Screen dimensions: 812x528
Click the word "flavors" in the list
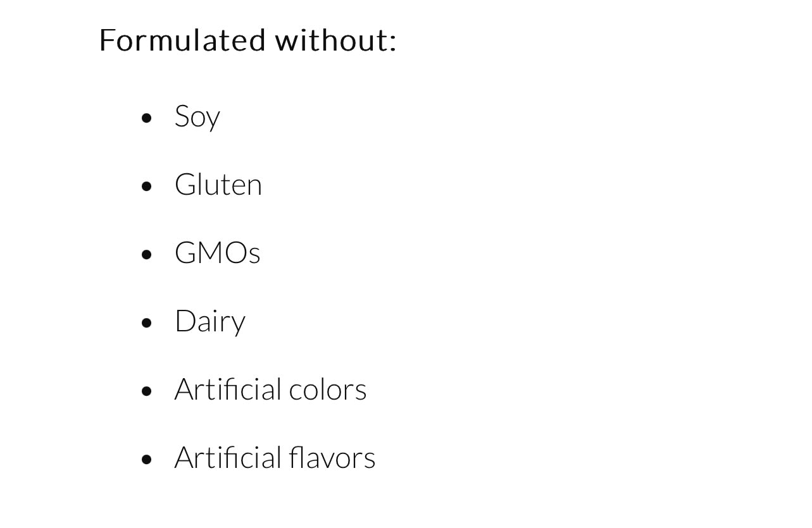[332, 457]
